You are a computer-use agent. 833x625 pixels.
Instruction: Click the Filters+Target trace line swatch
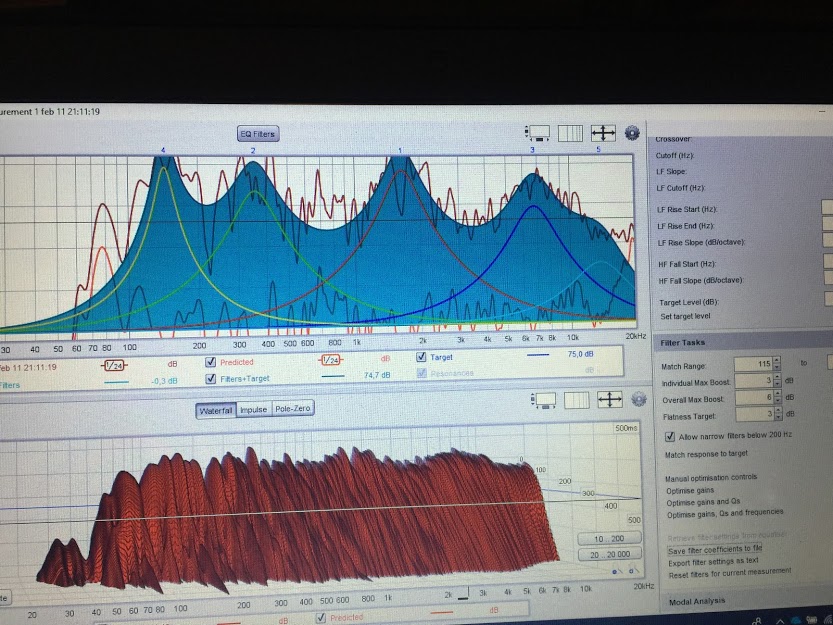333,376
